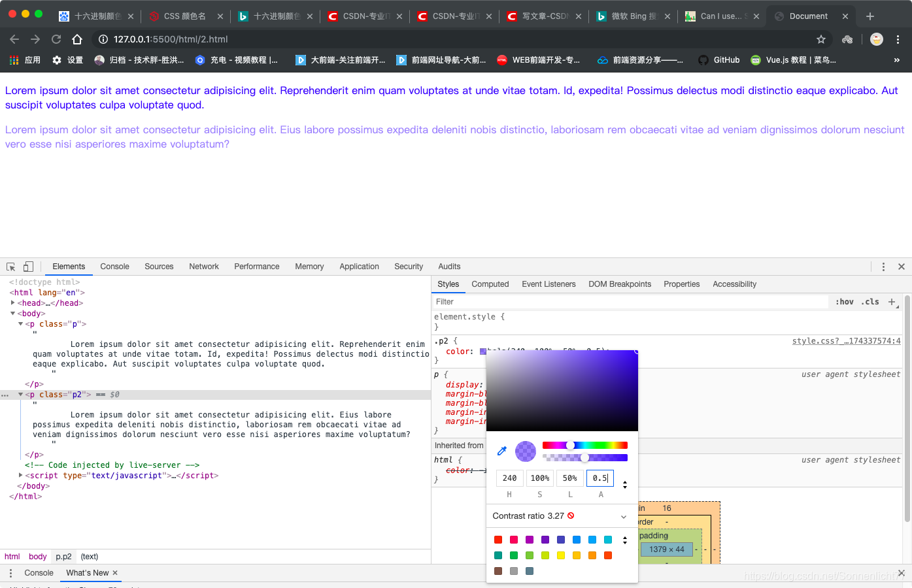Toggle the :hov element state button
The image size is (912, 588).
845,302
